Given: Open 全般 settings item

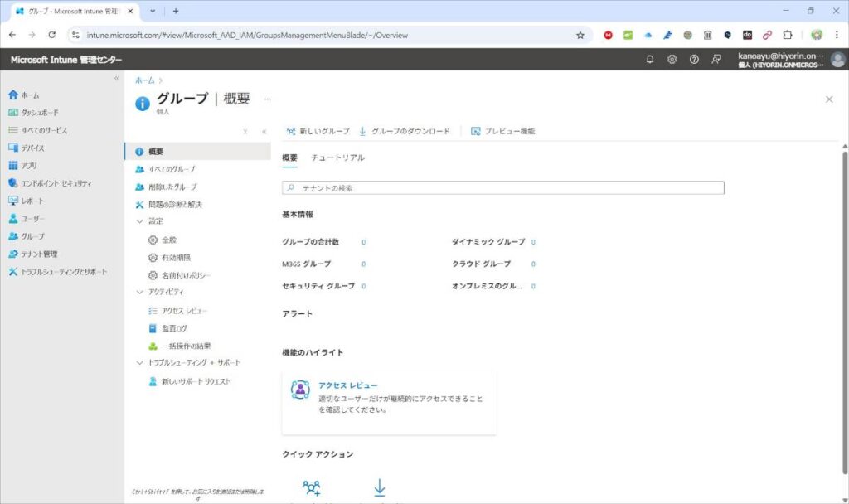Looking at the screenshot, I should point(163,240).
